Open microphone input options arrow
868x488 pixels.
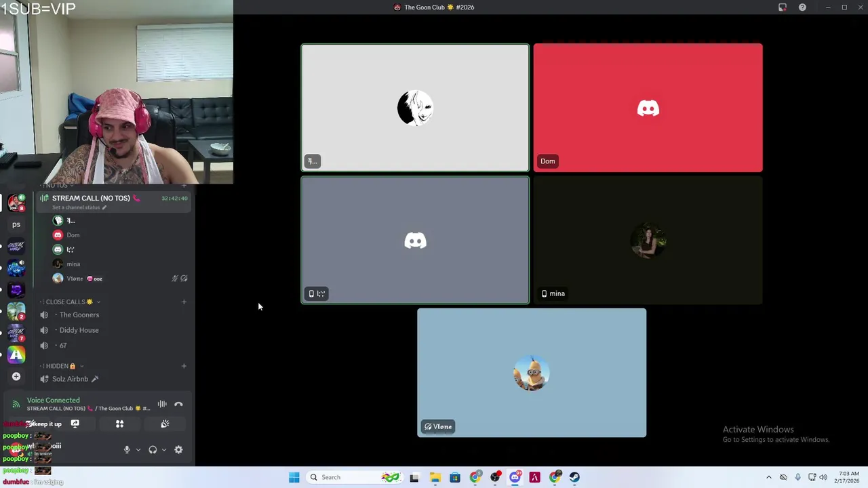click(138, 450)
